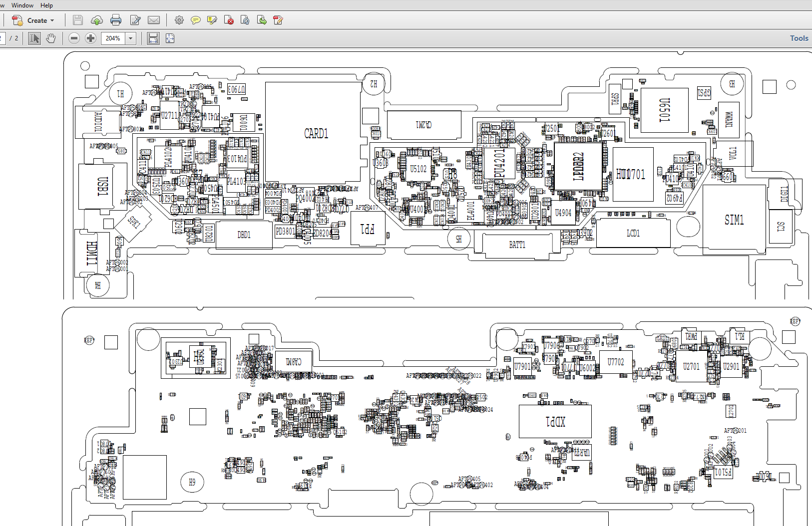Add a sticky note comment
Viewport: 812px width, 526px height.
196,20
